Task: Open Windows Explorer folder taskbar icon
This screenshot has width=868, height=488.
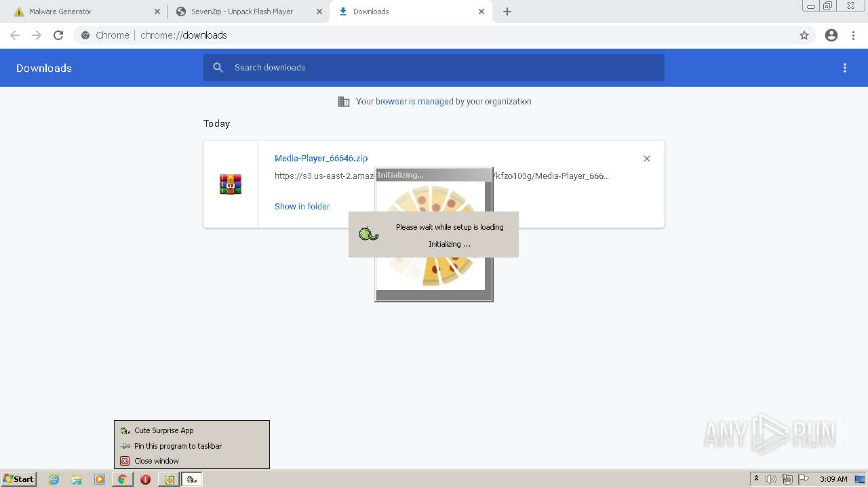Action: [77, 479]
